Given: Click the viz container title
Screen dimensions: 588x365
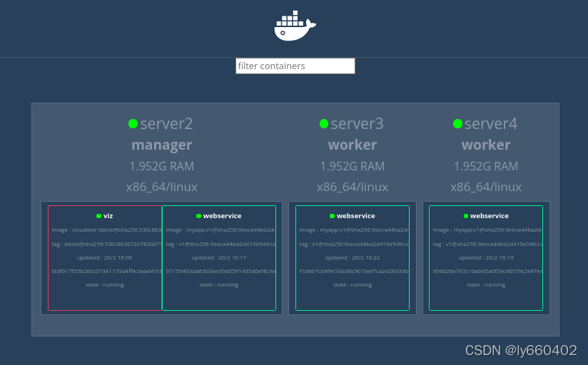Looking at the screenshot, I should point(108,216).
